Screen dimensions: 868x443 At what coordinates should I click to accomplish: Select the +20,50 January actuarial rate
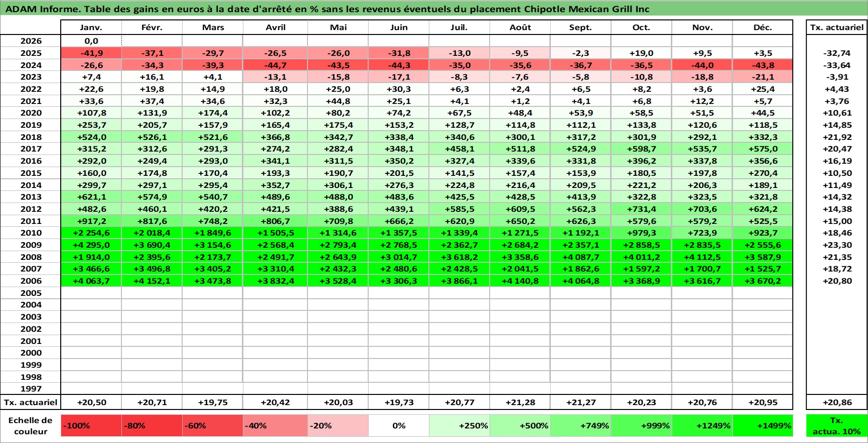click(x=91, y=402)
